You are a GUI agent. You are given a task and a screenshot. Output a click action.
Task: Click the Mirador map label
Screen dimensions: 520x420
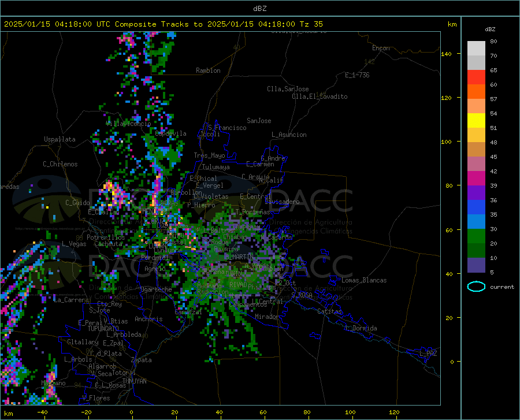[x=267, y=317]
